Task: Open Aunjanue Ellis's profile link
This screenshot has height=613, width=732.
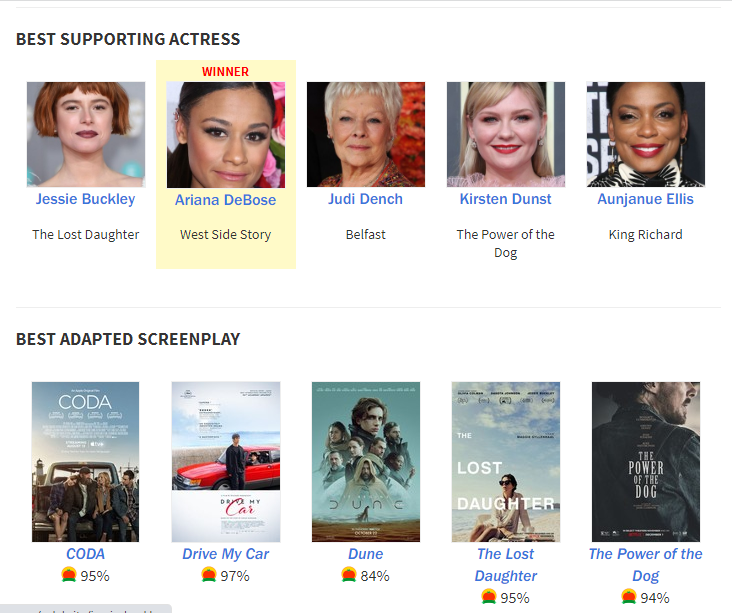Action: (646, 199)
